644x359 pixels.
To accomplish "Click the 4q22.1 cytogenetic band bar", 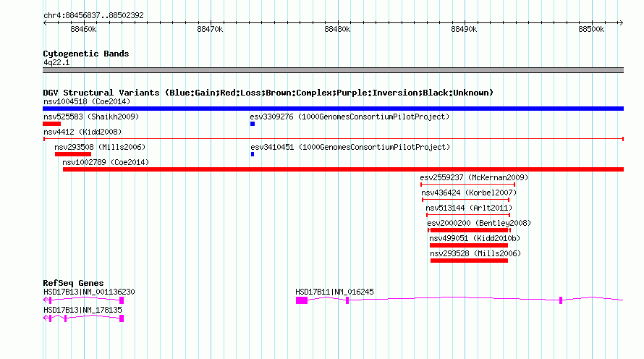I will pos(333,70).
